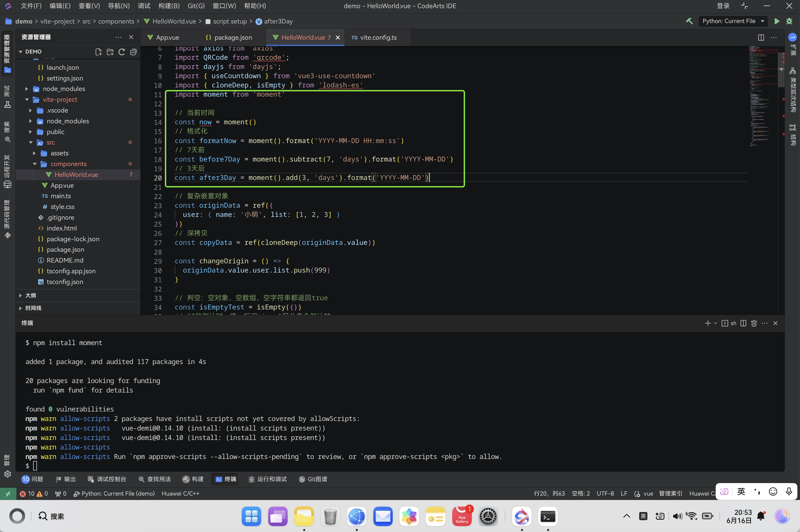800x532 pixels.
Task: Open the file manager dock icon
Action: pyautogui.click(x=304, y=516)
